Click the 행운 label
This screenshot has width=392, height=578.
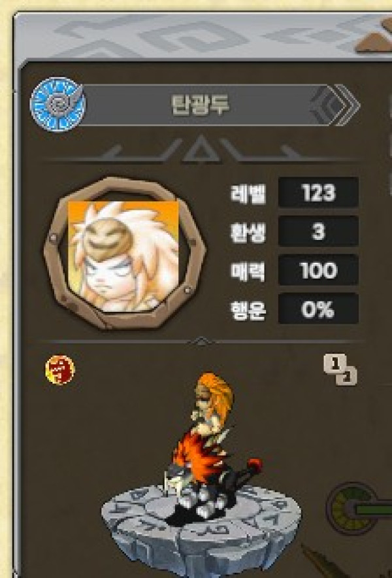coord(248,310)
